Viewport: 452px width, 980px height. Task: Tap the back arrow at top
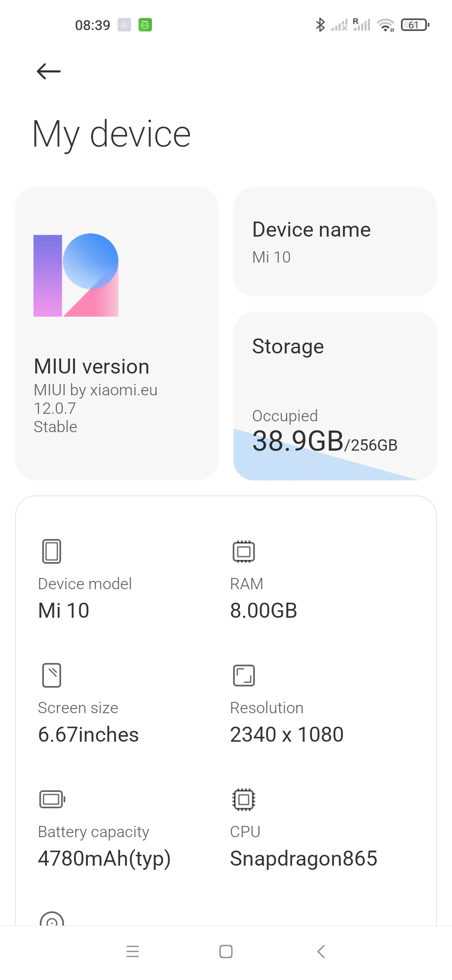click(49, 71)
